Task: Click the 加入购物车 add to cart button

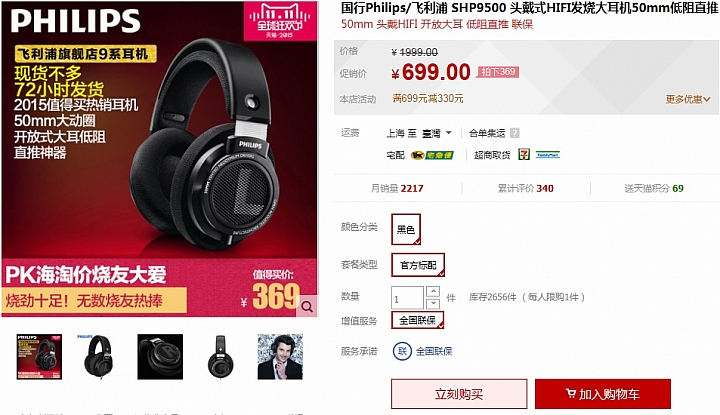Action: click(602, 394)
